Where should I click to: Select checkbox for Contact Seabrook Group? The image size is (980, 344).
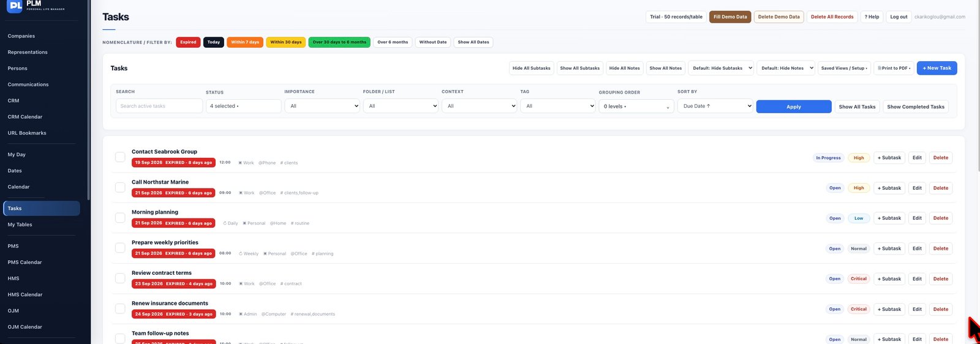point(120,157)
